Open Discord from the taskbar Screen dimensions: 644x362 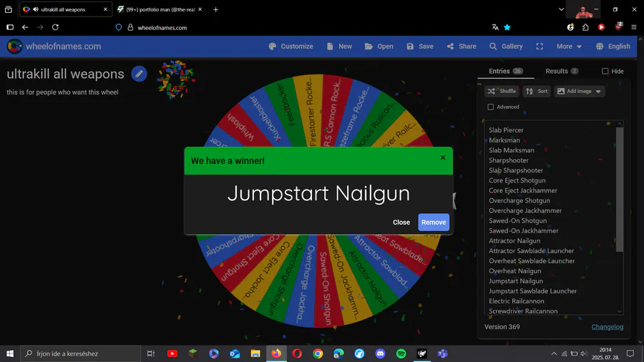tap(380, 353)
